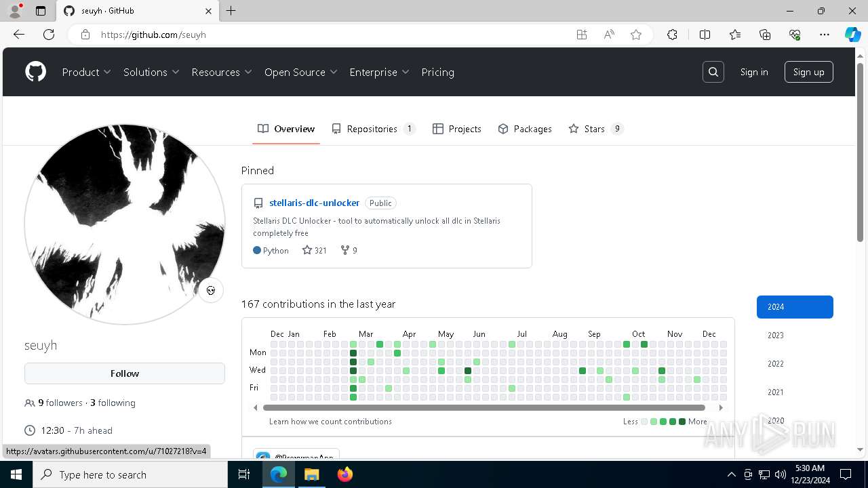Click contribution graph scroll left arrow
The image size is (868, 488).
pyautogui.click(x=256, y=408)
